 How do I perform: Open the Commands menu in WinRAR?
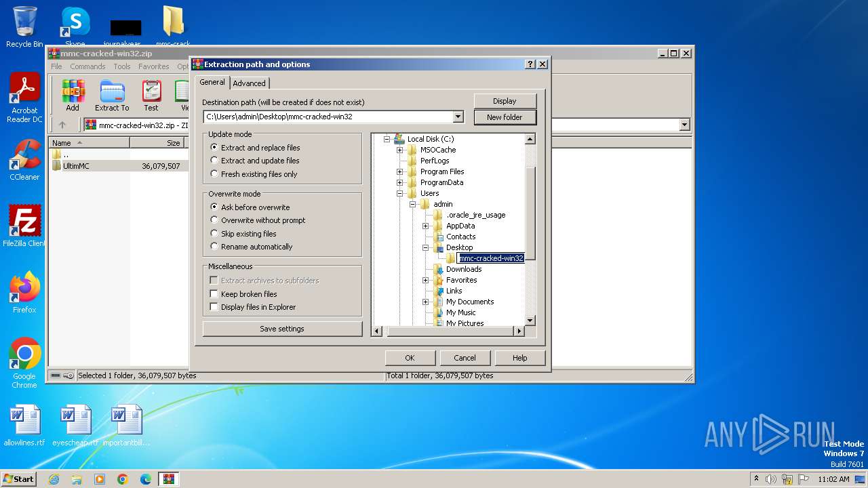click(87, 66)
